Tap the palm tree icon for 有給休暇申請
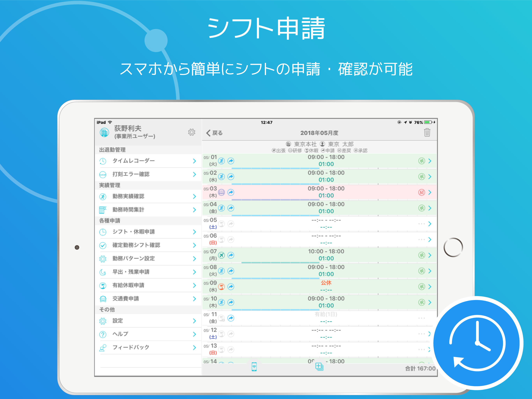Image resolution: width=532 pixels, height=399 pixels. 103,286
